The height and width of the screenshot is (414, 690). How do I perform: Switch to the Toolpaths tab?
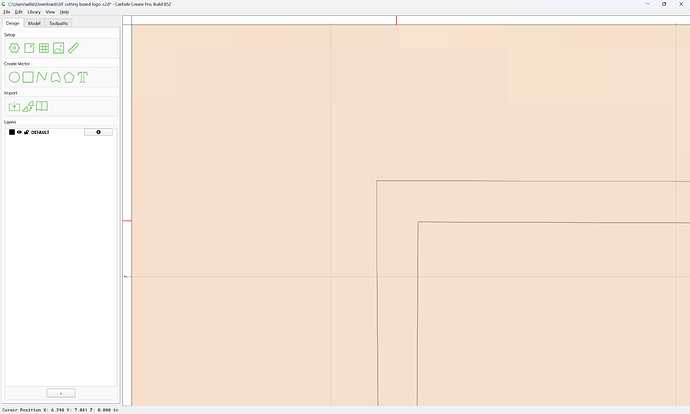[59, 23]
